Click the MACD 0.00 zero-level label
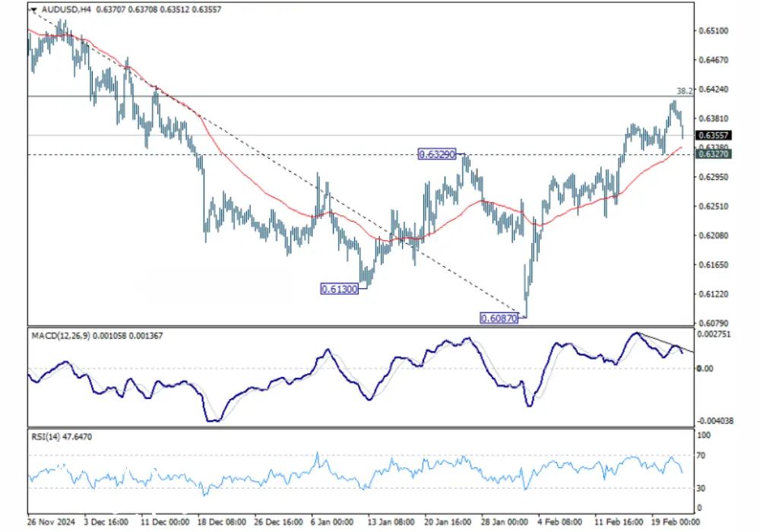Screen dimensions: 760x532 (705, 369)
